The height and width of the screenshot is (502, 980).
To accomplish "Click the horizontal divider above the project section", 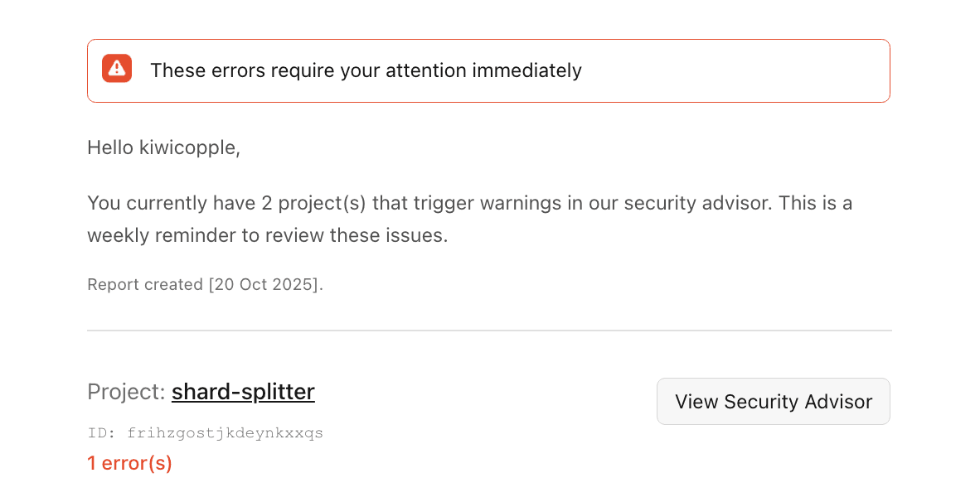I will click(x=489, y=331).
